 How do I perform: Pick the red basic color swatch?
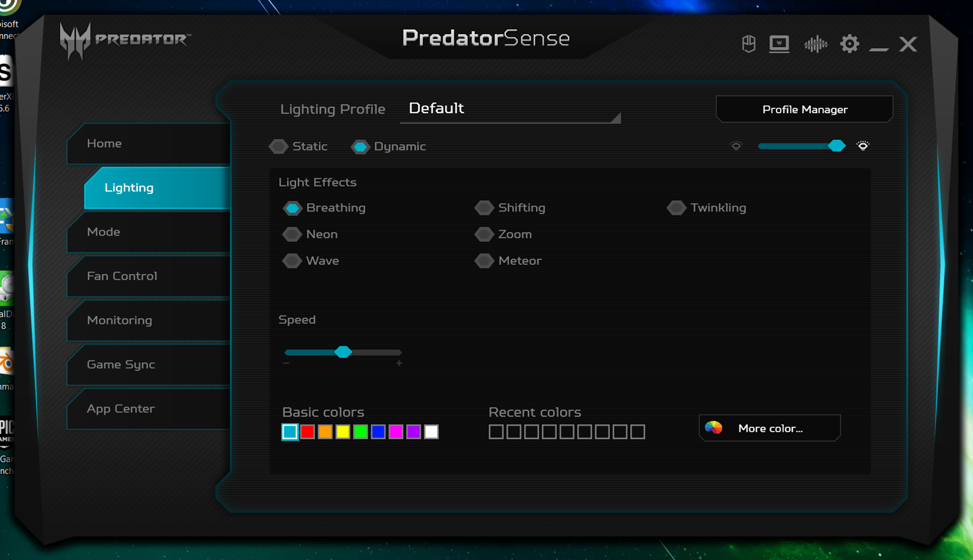tap(308, 432)
